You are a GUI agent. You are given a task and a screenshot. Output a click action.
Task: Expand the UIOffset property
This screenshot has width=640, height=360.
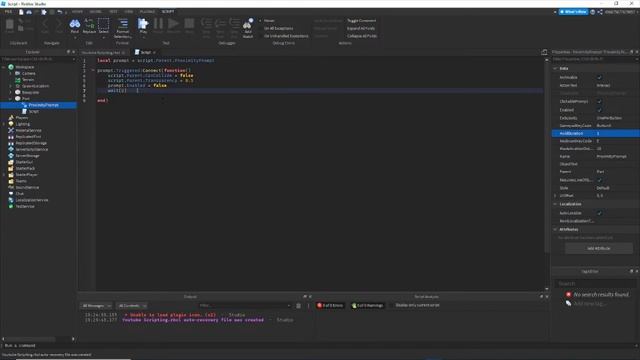(555, 196)
